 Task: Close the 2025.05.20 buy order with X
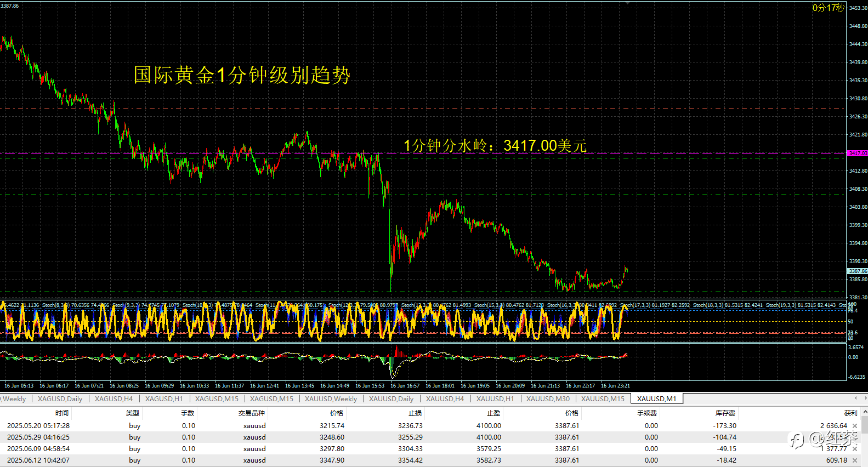(855, 426)
